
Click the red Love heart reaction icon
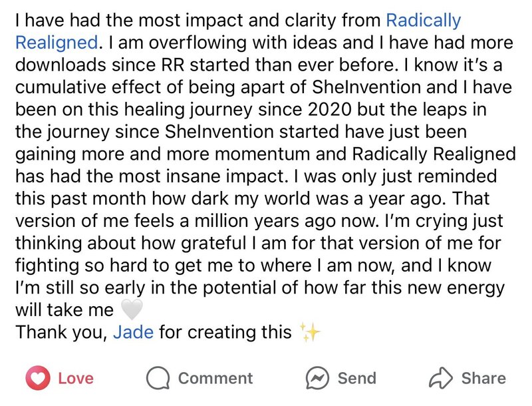tap(38, 378)
